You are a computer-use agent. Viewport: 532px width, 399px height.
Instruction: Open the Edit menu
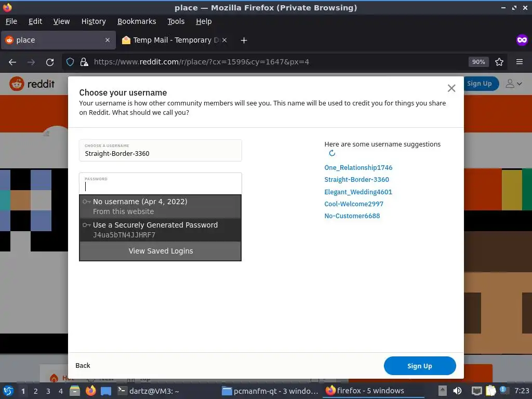[35, 21]
